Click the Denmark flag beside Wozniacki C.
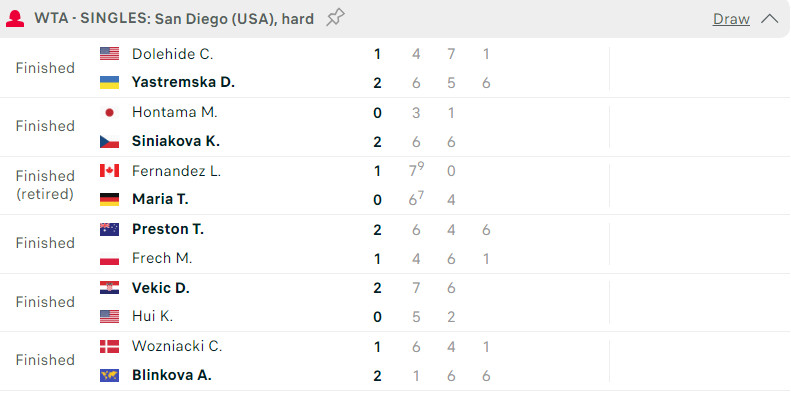This screenshot has width=791, height=396. (x=109, y=347)
